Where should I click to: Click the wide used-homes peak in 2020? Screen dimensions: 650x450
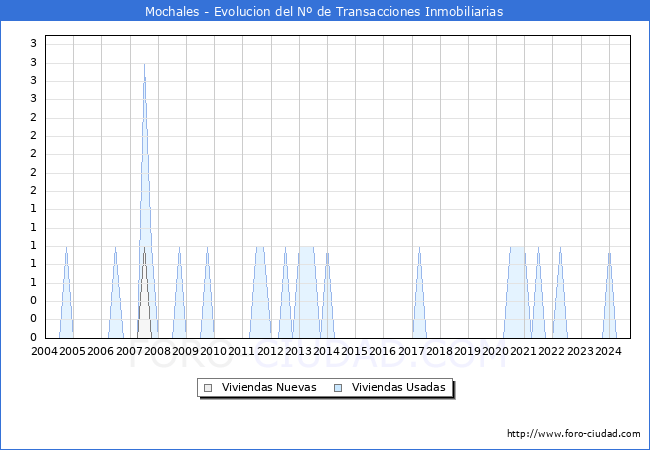pos(517,294)
